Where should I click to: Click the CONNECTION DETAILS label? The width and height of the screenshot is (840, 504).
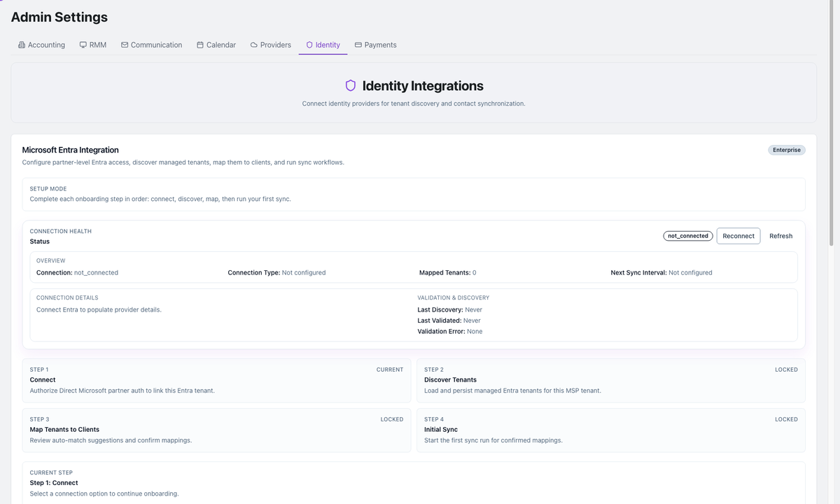(67, 297)
